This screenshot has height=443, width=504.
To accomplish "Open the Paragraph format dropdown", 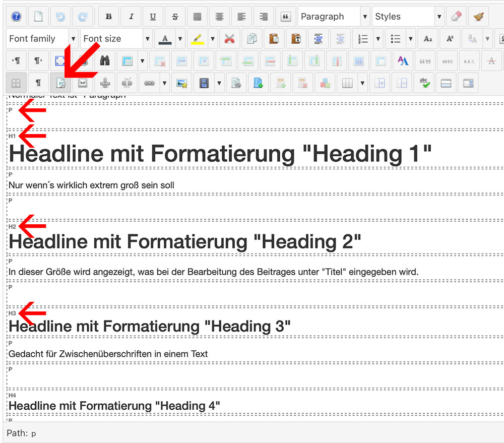I will coord(334,17).
